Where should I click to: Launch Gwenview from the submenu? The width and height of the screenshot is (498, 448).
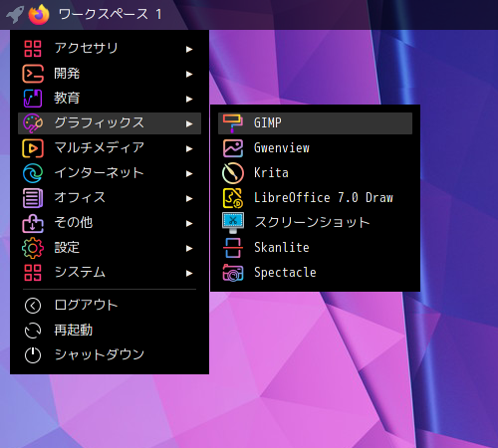pos(315,148)
